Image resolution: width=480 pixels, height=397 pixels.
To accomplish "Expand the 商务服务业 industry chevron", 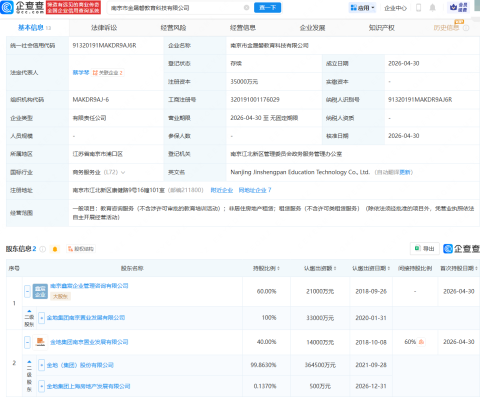I will (x=123, y=172).
